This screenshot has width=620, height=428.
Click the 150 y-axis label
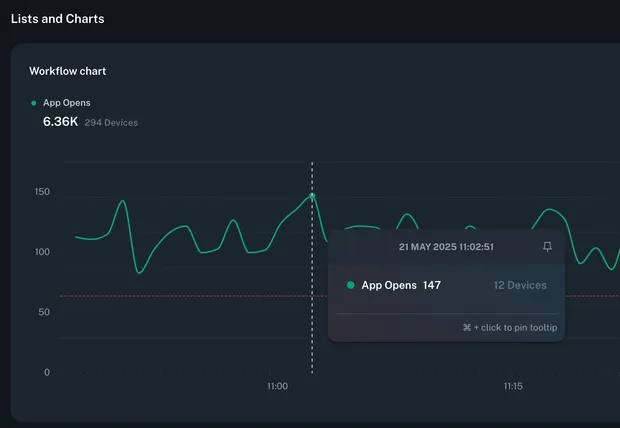[x=43, y=192]
